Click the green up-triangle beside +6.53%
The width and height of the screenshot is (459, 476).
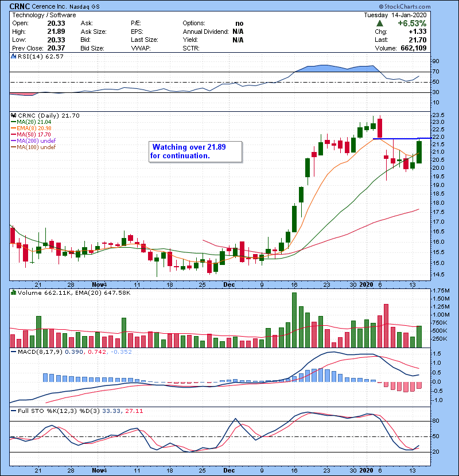point(380,24)
